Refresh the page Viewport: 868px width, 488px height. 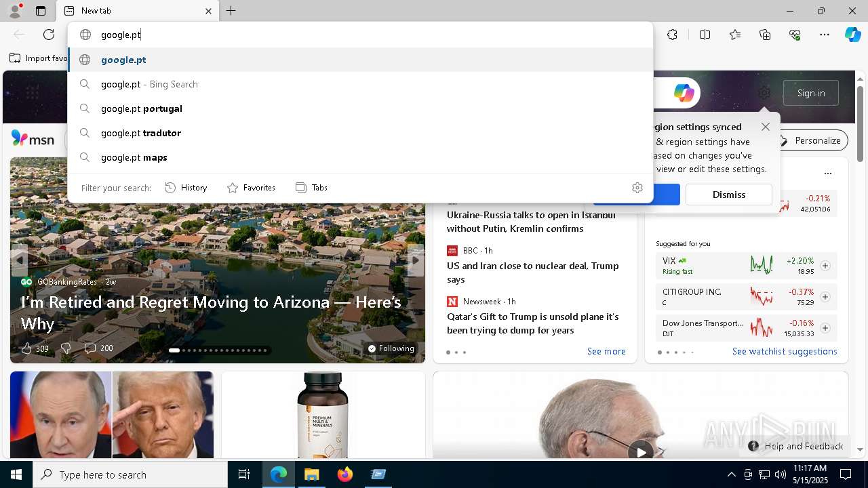[49, 35]
